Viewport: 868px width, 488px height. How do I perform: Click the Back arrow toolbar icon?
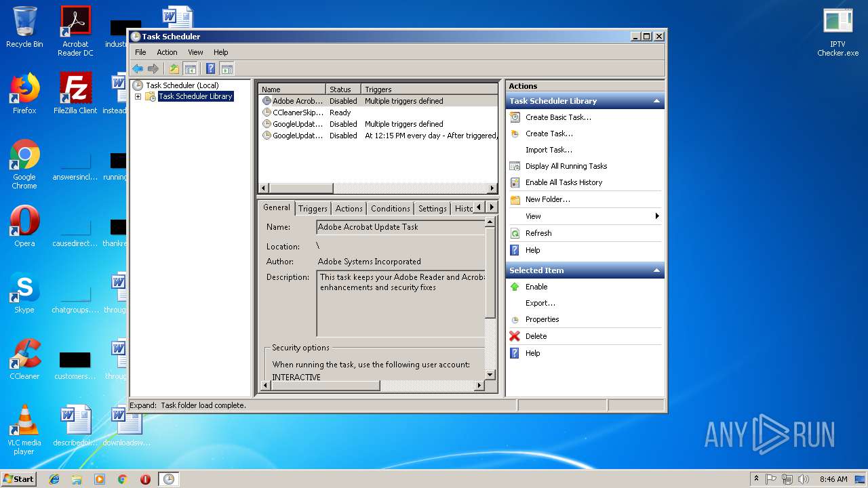138,68
